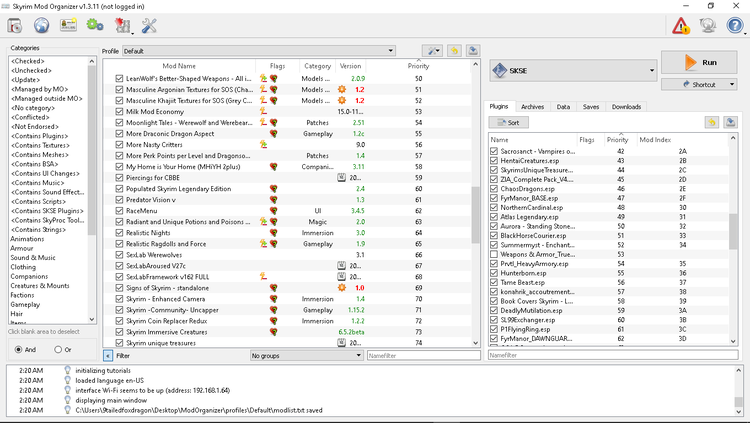Click the create backup icon above mod list

point(473,51)
